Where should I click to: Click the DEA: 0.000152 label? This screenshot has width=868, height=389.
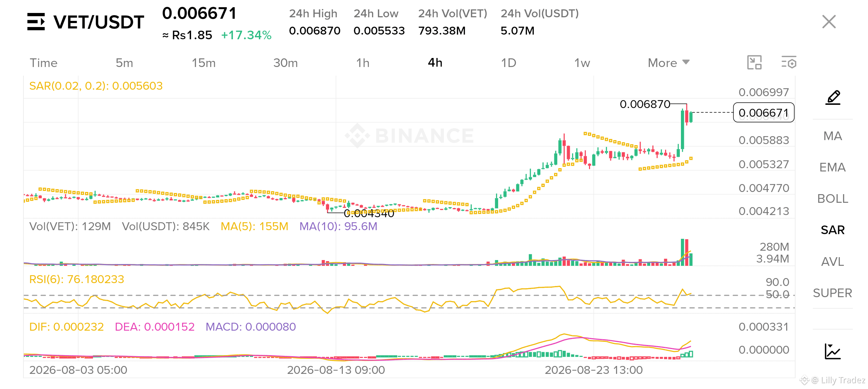[155, 327]
